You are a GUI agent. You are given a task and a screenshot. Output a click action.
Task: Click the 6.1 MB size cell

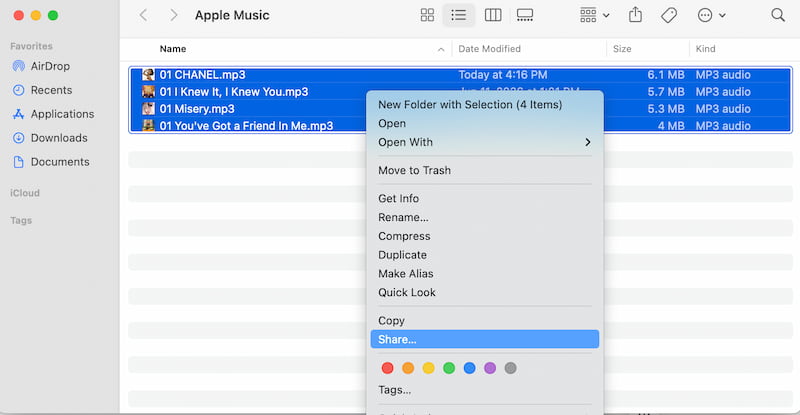[666, 75]
